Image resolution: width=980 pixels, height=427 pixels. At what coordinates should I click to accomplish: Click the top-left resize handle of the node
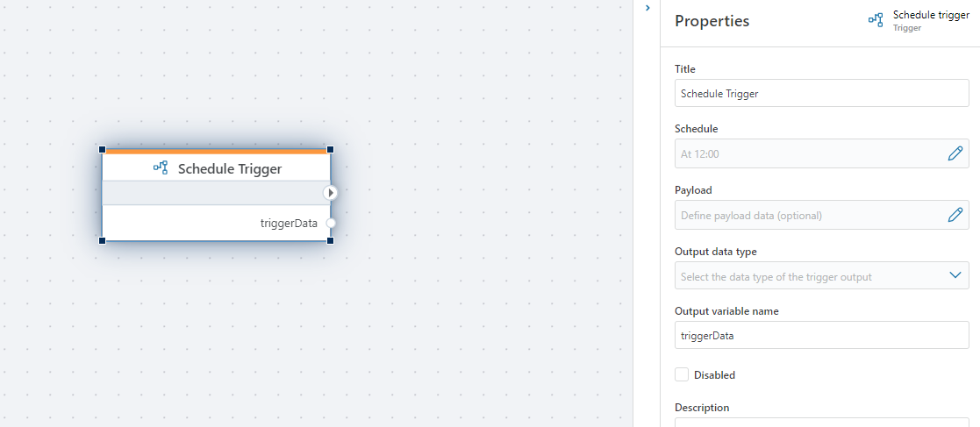click(x=103, y=150)
